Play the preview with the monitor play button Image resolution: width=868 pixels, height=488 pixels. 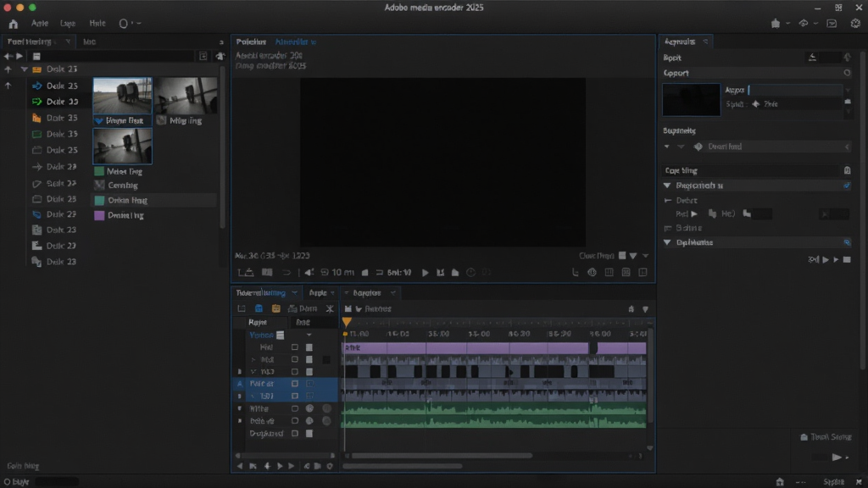426,272
